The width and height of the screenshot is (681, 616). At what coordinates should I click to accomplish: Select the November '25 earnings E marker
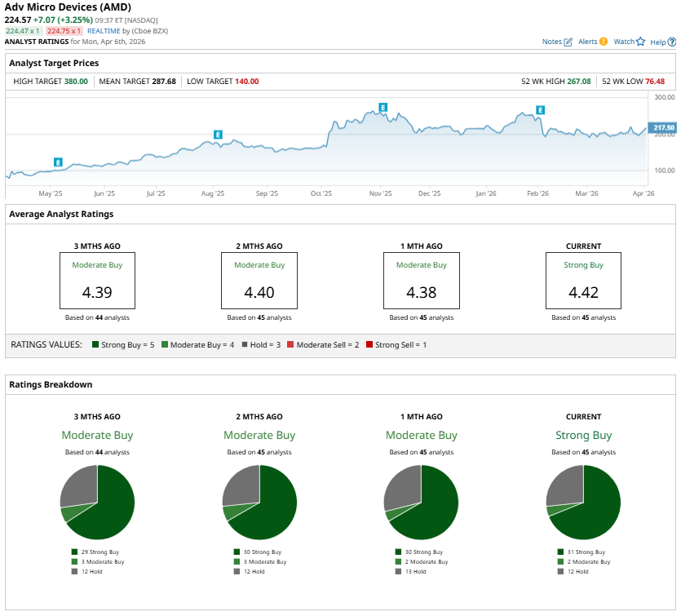tap(383, 108)
